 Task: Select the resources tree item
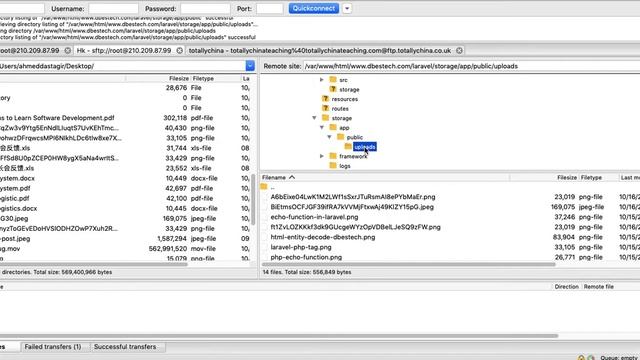coord(344,99)
